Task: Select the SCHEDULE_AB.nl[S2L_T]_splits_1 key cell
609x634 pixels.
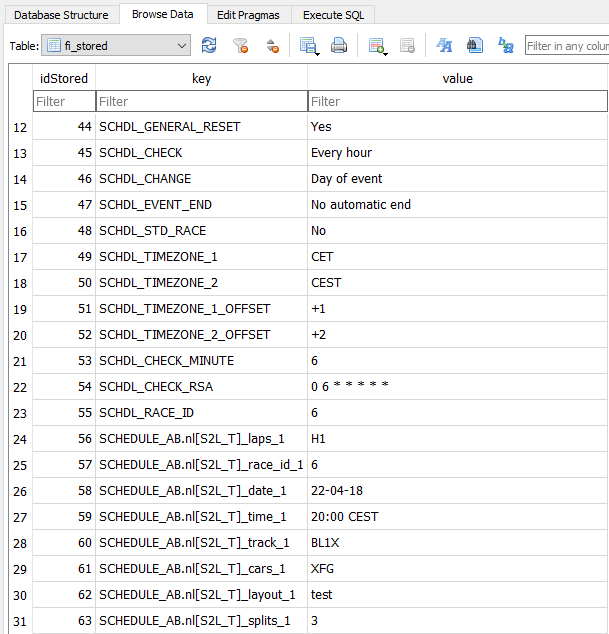Action: tap(201, 621)
